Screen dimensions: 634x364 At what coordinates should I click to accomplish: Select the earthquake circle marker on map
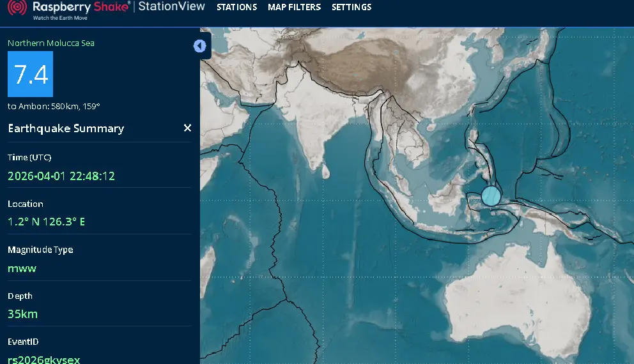(x=491, y=196)
